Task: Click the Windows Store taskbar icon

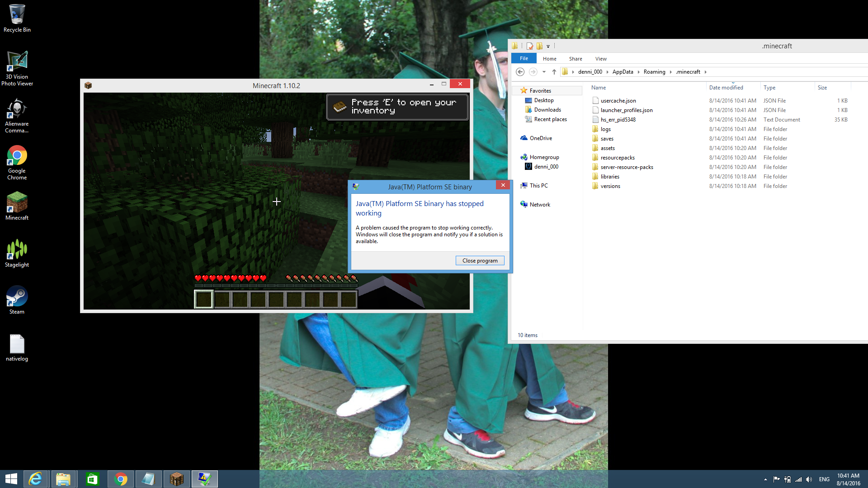Action: 92,479
